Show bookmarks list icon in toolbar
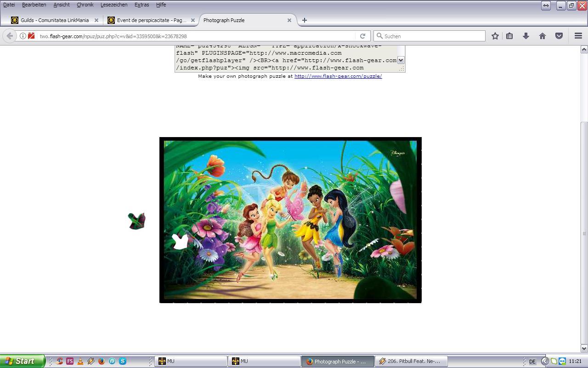The image size is (588, 368). click(x=509, y=36)
